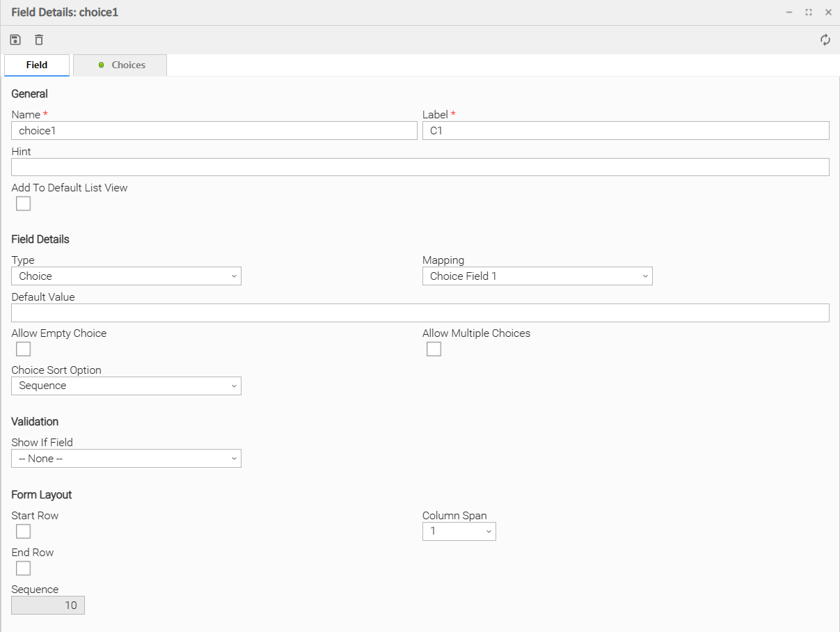Viewport: 840px width, 632px height.
Task: Open the Type dropdown set to Choice
Action: (x=126, y=276)
